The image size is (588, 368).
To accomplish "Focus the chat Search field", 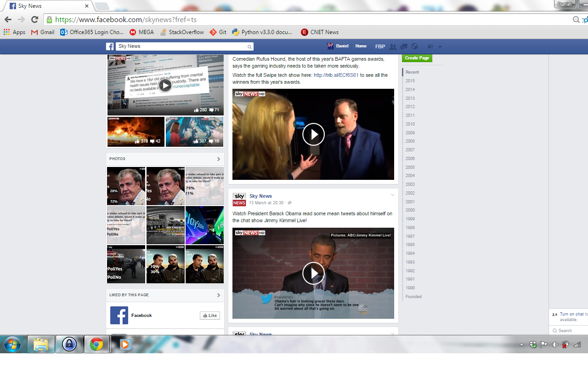I will (569, 330).
